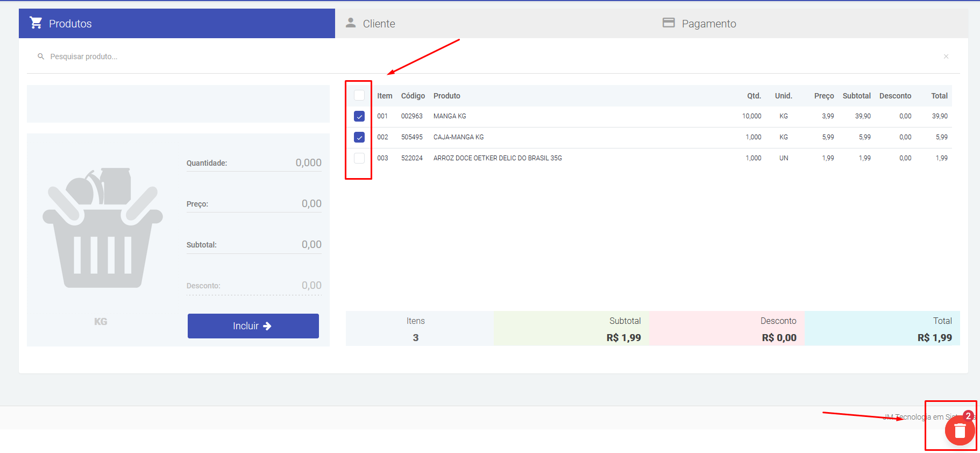
Task: Toggle the select-all checkbox in table header
Action: (359, 96)
